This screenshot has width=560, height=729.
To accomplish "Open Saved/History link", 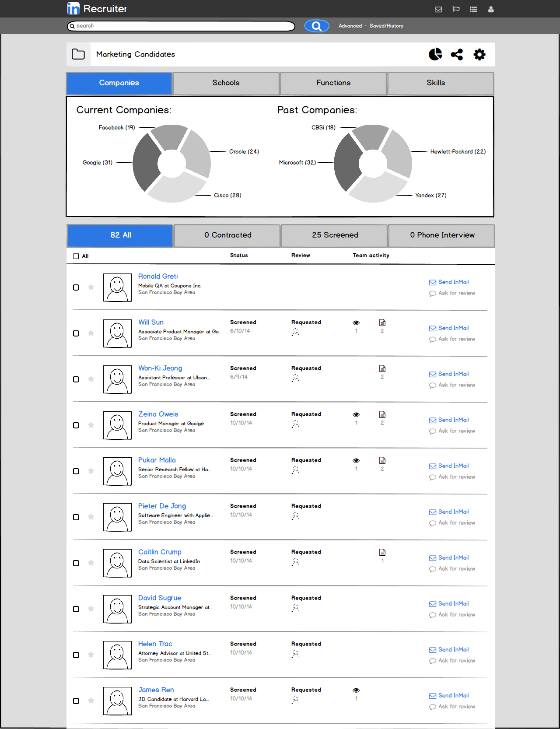I will click(x=386, y=26).
